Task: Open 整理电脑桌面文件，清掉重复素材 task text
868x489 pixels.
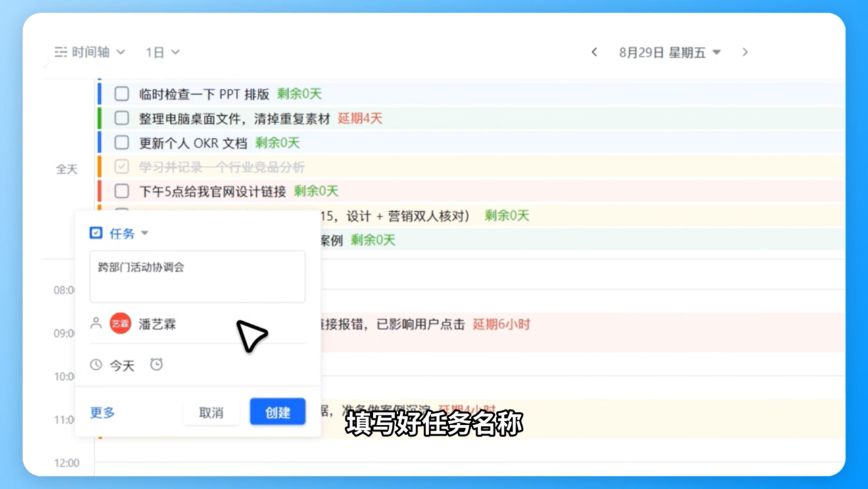Action: click(234, 118)
